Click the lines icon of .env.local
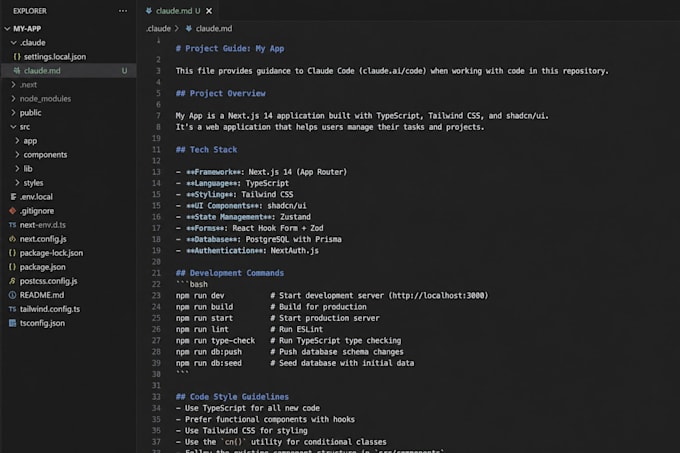This screenshot has width=680, height=453. (13, 197)
